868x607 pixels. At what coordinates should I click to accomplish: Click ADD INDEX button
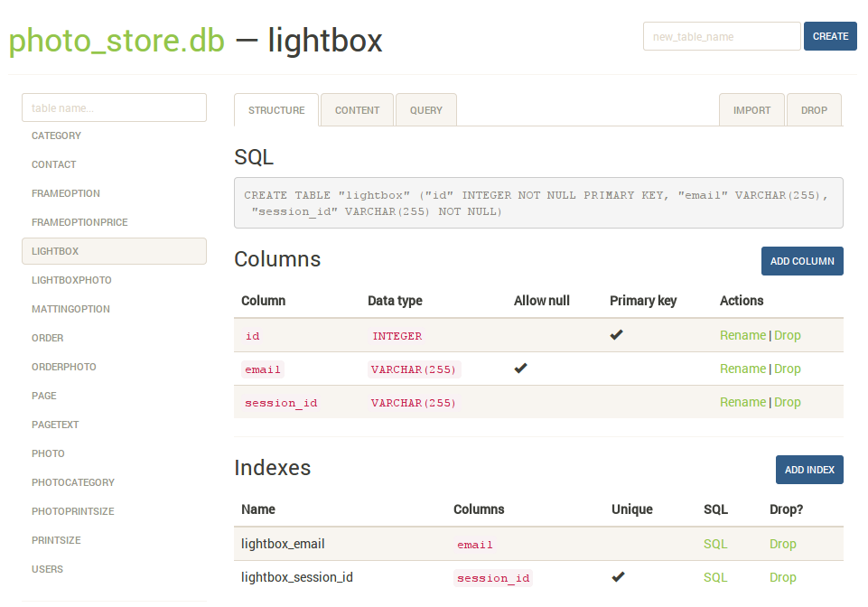[x=808, y=469]
